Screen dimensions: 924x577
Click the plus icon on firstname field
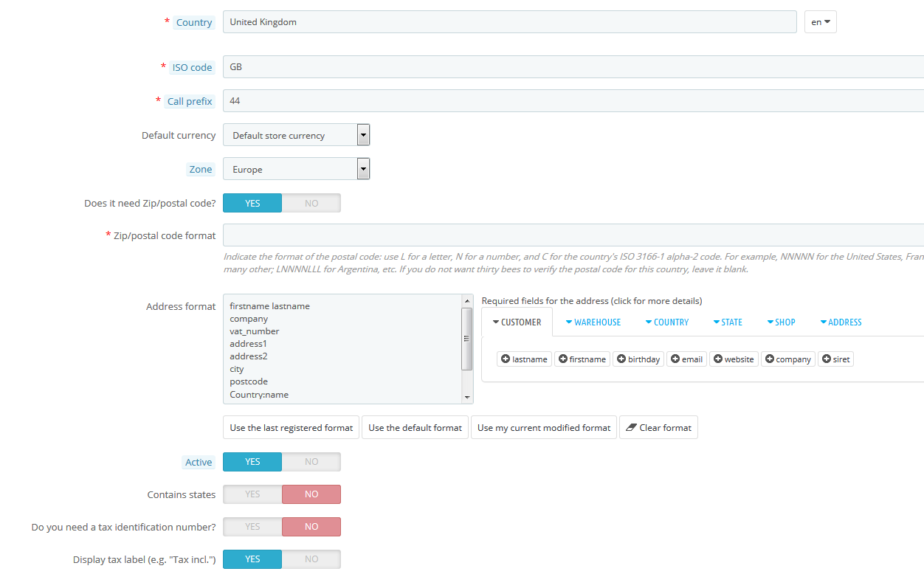tap(563, 359)
